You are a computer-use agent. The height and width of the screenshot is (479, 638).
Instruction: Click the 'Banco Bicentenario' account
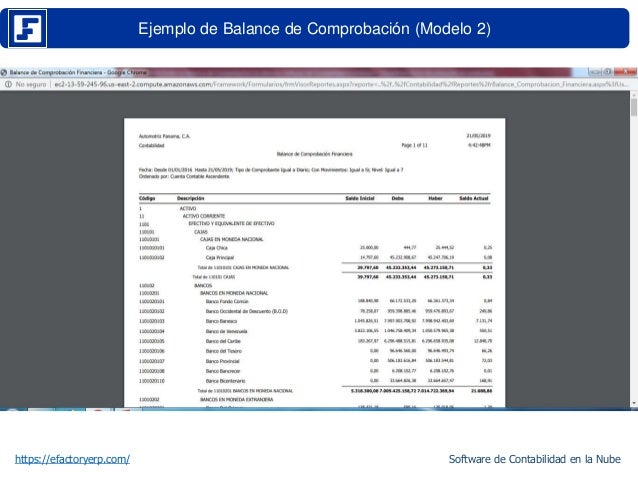coord(225,381)
